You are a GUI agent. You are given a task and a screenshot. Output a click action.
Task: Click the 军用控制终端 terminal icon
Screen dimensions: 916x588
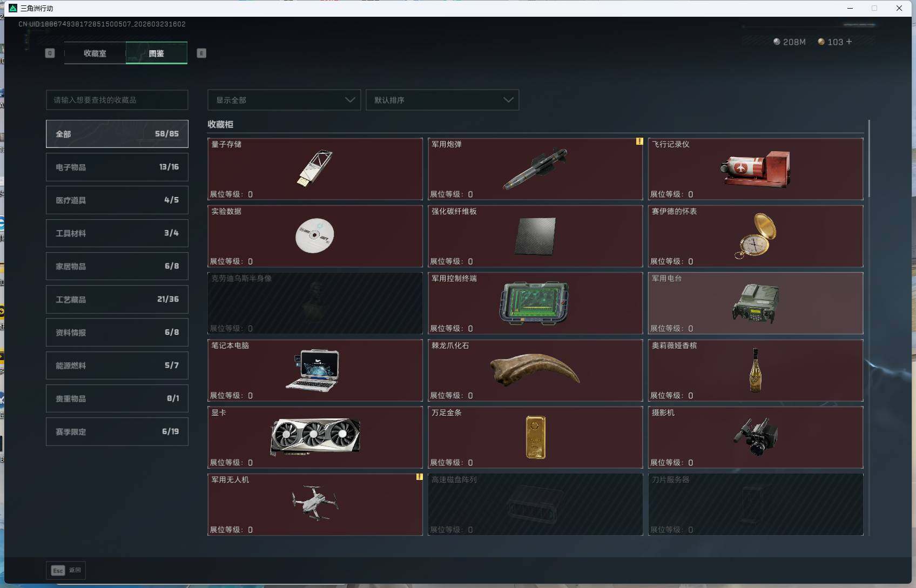pos(535,303)
